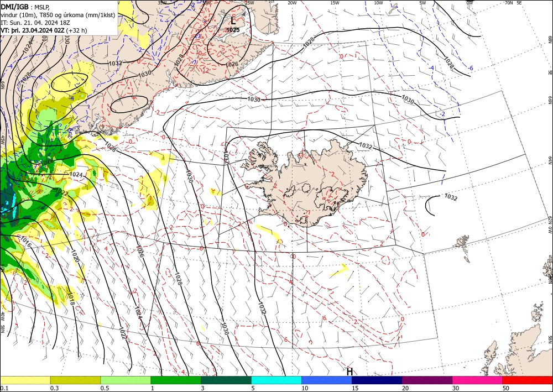The image size is (553, 392).
Task: Click the '15W' longitude label
Action: [x=335, y=3]
